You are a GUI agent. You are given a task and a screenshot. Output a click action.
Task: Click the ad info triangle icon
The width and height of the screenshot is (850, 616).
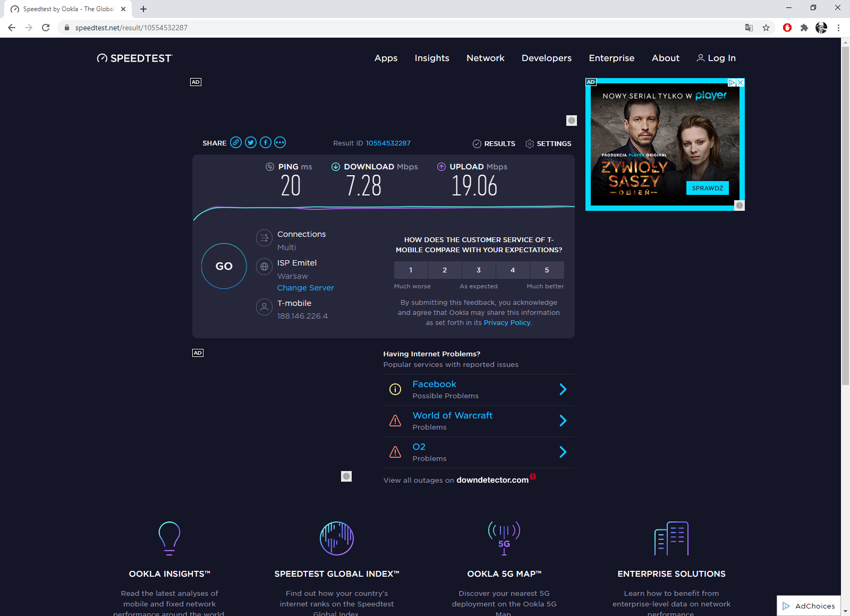click(x=732, y=82)
